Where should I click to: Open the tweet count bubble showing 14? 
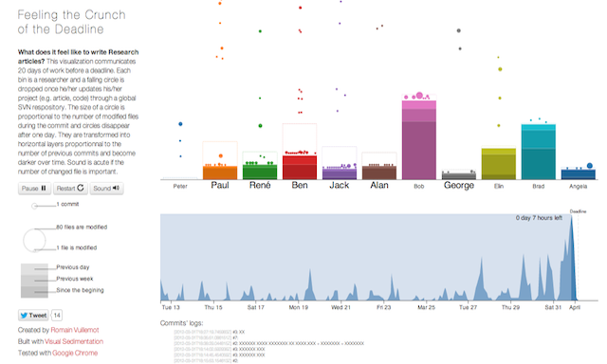[57, 316]
